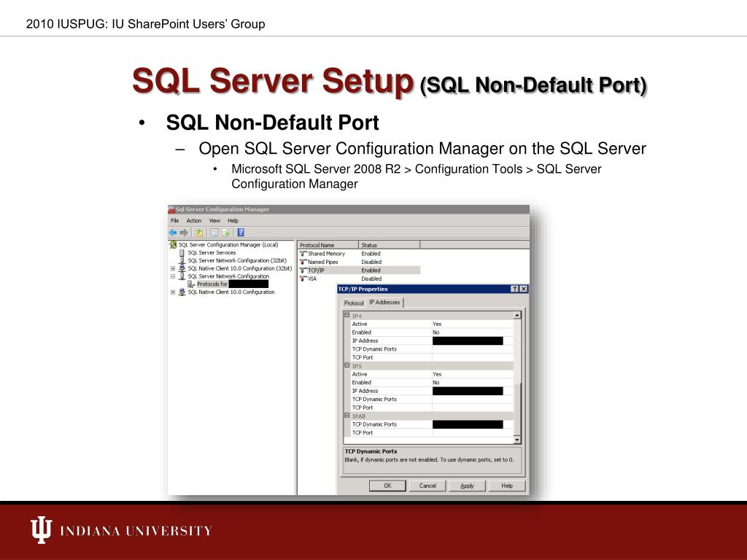Click the Help button in the dialog
Screen dimensions: 747x560
(507, 486)
